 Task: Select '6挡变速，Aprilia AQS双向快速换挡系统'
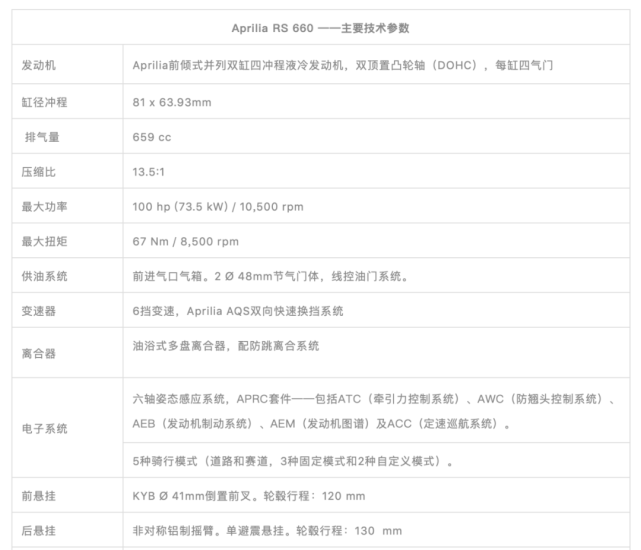238,311
